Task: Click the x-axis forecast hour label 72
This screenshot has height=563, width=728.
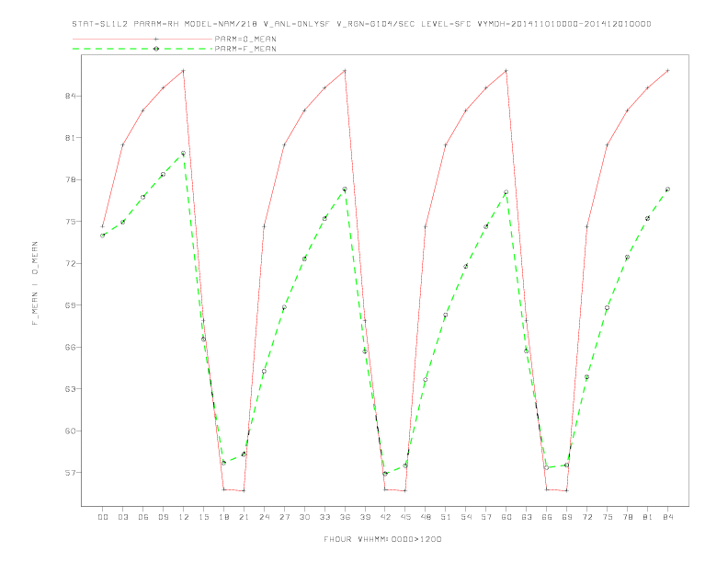Action: 586,517
